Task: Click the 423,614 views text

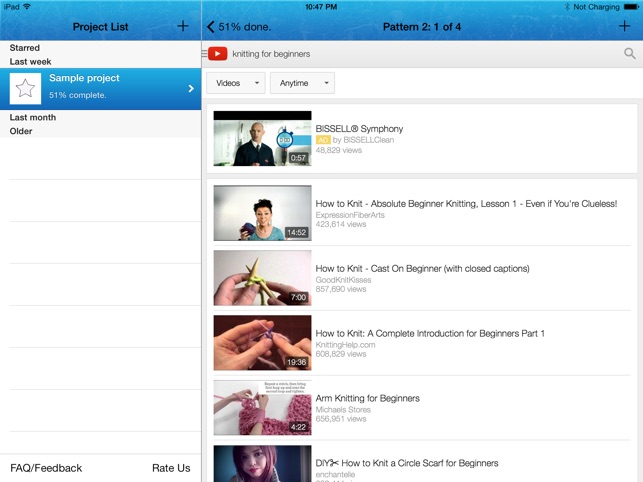Action: pos(341,224)
